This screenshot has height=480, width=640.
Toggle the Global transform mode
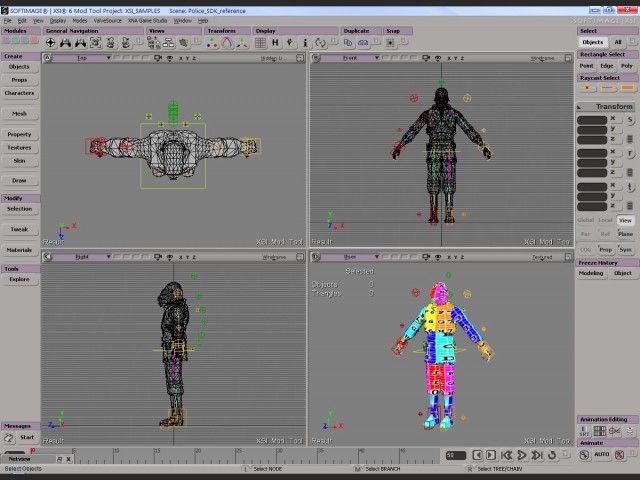point(586,220)
